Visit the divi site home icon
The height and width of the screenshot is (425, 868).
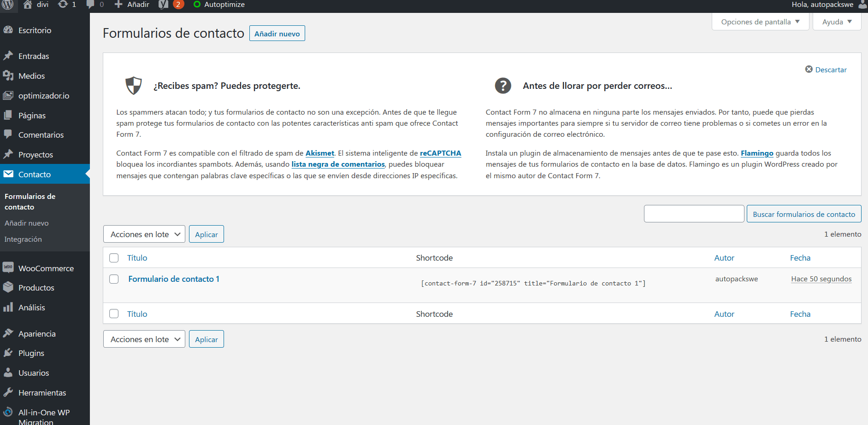[28, 5]
